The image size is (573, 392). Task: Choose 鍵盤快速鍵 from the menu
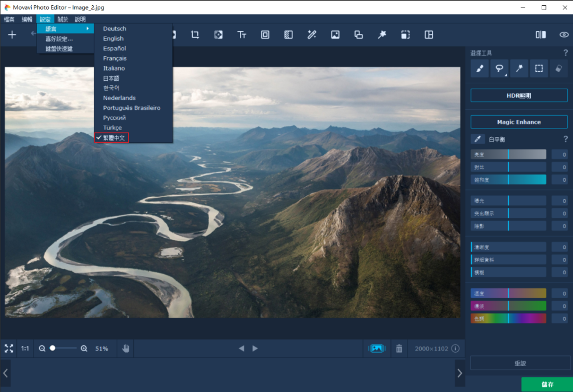coord(65,49)
